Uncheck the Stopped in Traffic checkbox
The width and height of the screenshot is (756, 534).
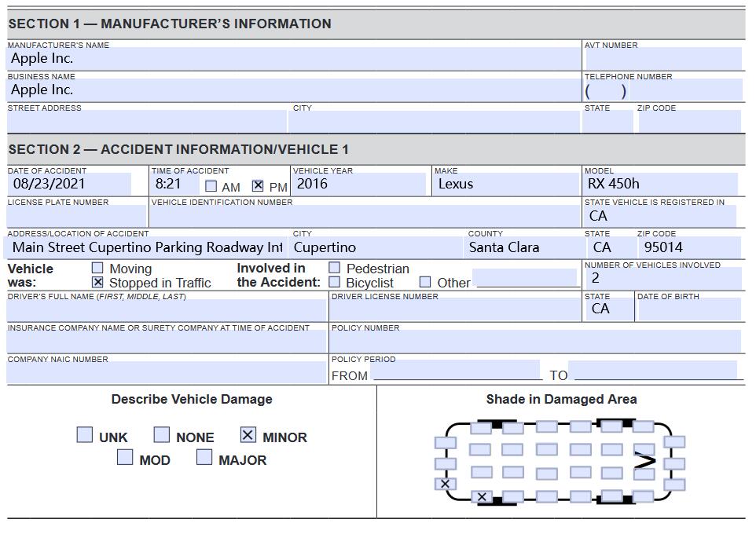pyautogui.click(x=97, y=282)
